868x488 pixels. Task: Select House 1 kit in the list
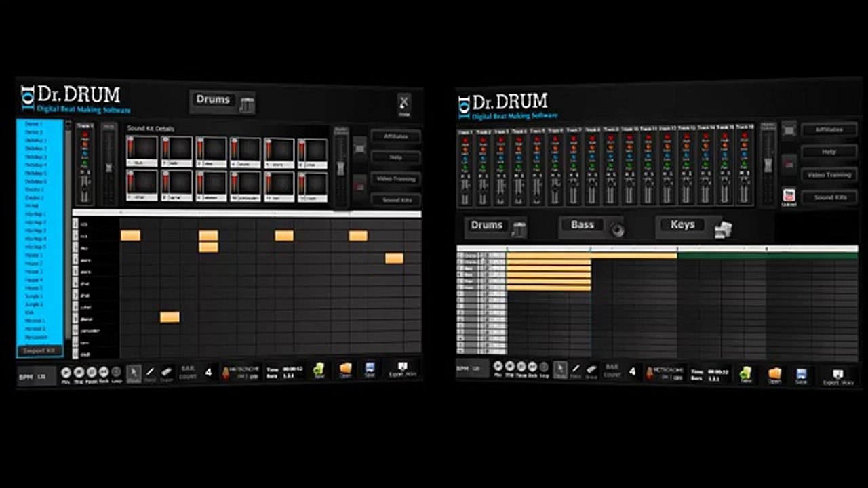click(x=35, y=256)
